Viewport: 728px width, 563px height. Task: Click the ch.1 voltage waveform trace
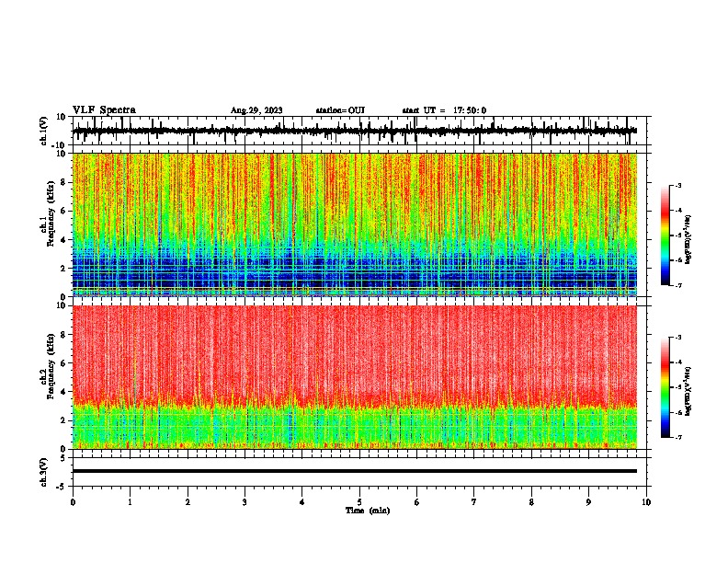point(355,131)
